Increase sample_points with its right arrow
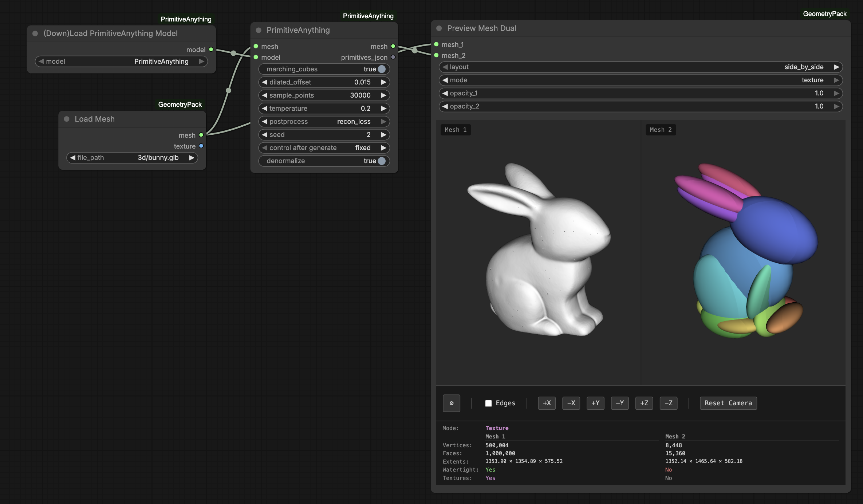The height and width of the screenshot is (504, 863). pos(383,95)
